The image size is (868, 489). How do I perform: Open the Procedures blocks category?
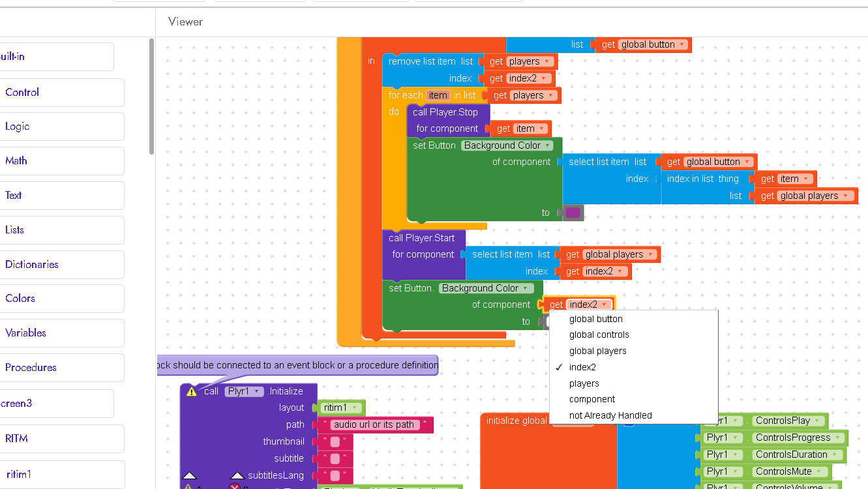pyautogui.click(x=31, y=367)
